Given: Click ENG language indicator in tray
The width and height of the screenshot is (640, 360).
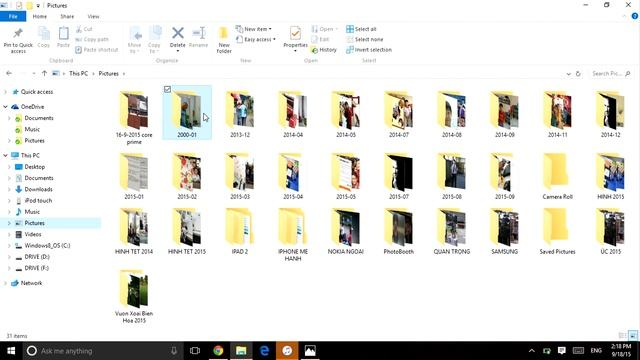Looking at the screenshot, I should click(x=596, y=351).
